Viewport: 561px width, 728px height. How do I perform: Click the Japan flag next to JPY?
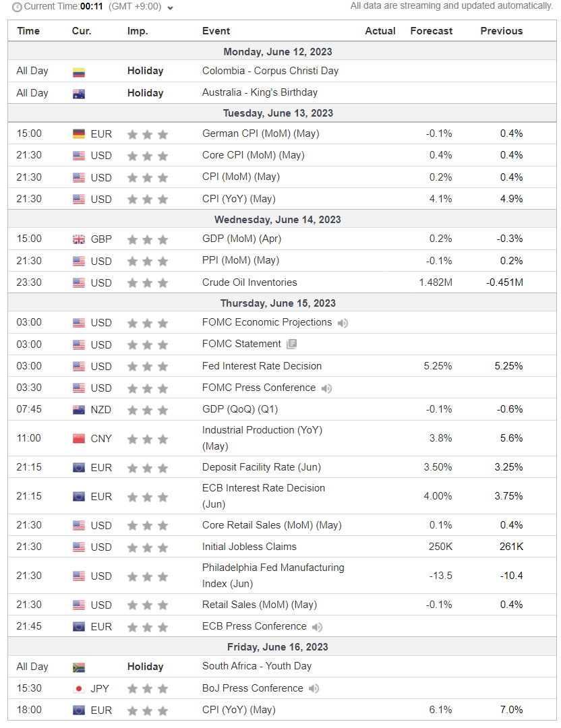pyautogui.click(x=79, y=689)
